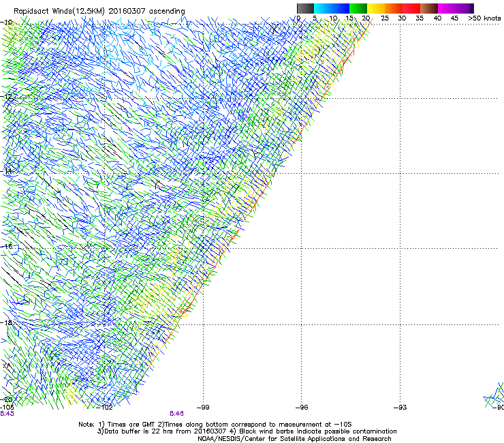Click the blue 5-15 knots color segment
504x443 pixels.
coord(332,8)
